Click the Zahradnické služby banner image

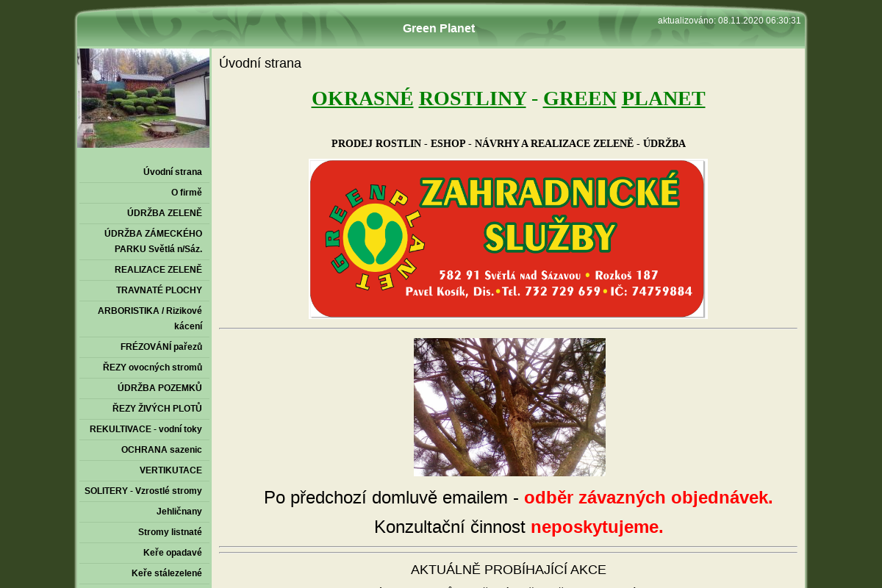pos(507,238)
